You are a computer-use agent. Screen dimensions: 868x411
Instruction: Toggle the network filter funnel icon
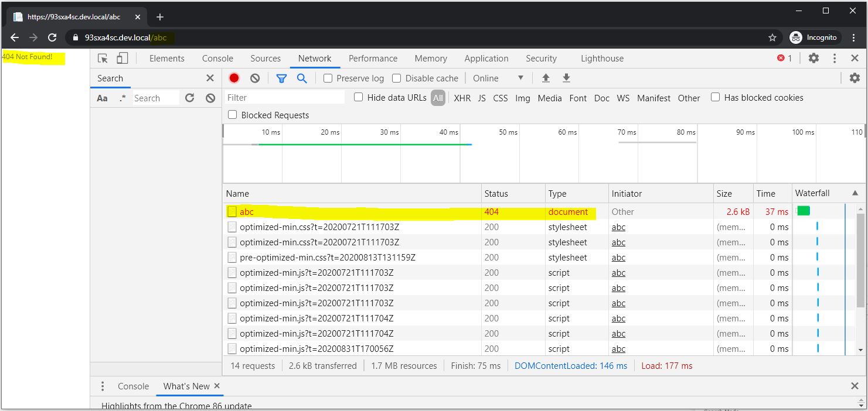pos(281,78)
